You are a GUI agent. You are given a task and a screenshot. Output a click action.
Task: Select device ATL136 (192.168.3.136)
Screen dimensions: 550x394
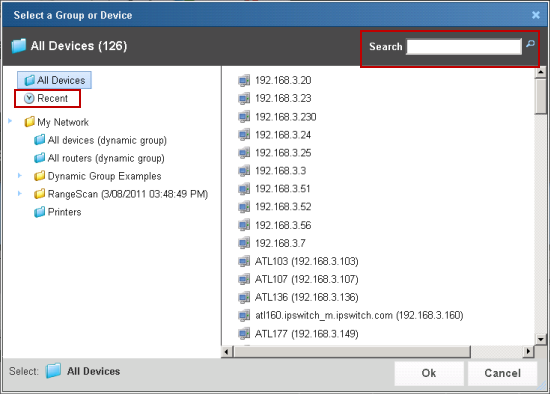[307, 297]
